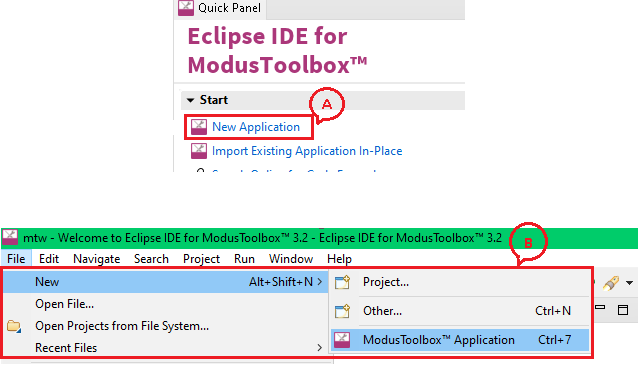Open the Search menu

151,259
